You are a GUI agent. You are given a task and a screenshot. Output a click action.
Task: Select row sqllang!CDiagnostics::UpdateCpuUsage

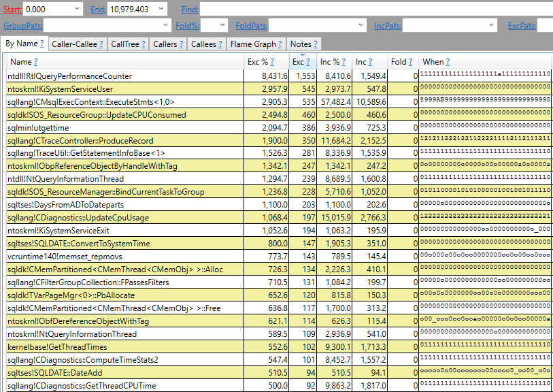point(279,218)
